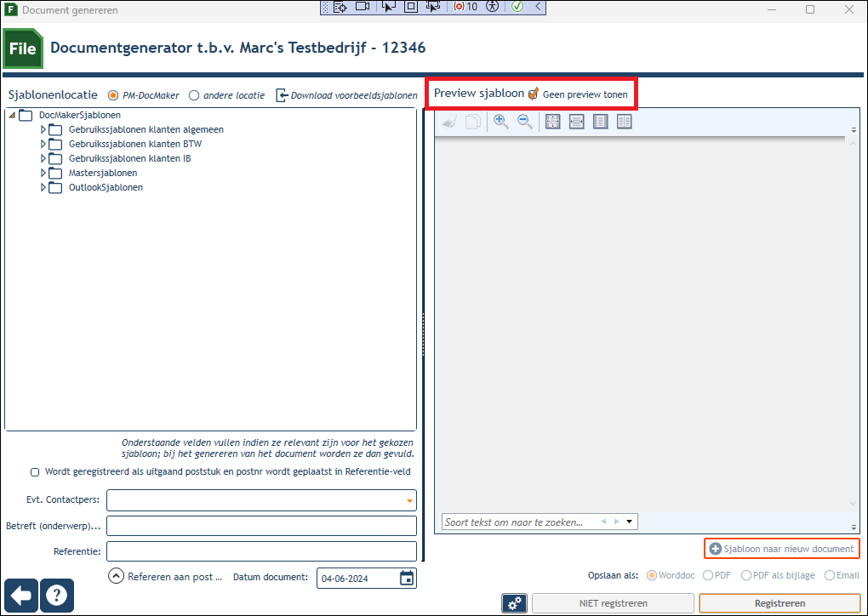
Task: Click the single page view icon
Action: click(x=600, y=121)
